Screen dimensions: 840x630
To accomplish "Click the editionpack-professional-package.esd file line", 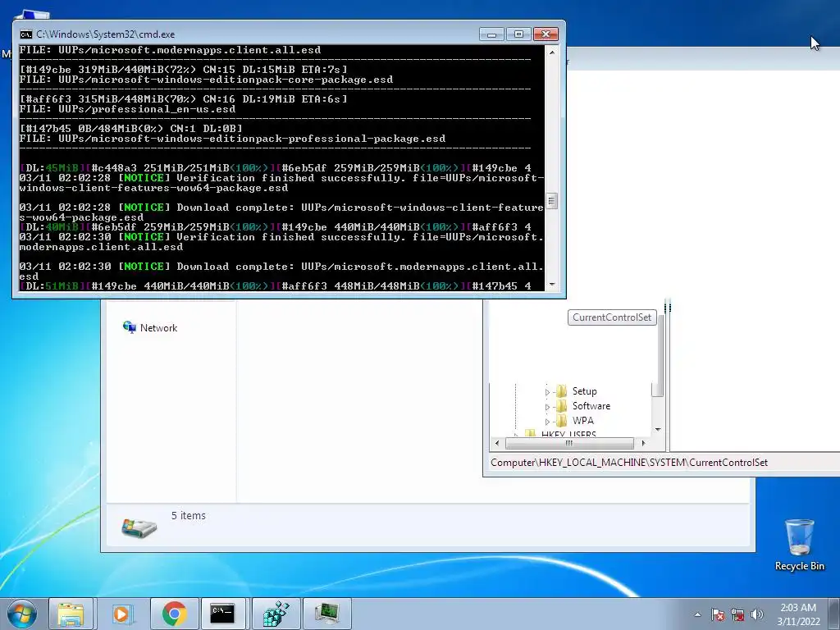I will coord(232,139).
